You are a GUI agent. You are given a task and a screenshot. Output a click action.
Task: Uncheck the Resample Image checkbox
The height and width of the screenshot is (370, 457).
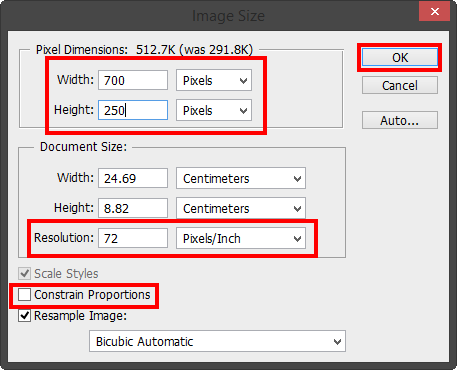click(x=24, y=316)
